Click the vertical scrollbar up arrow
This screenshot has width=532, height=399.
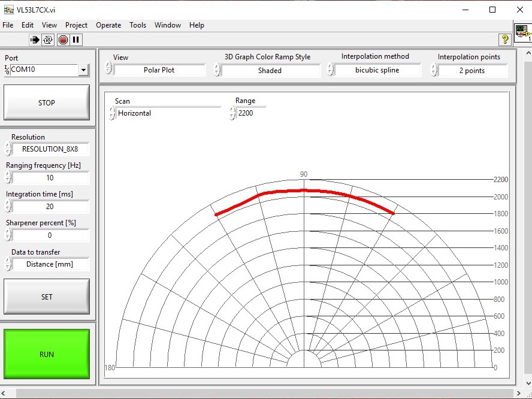[528, 53]
